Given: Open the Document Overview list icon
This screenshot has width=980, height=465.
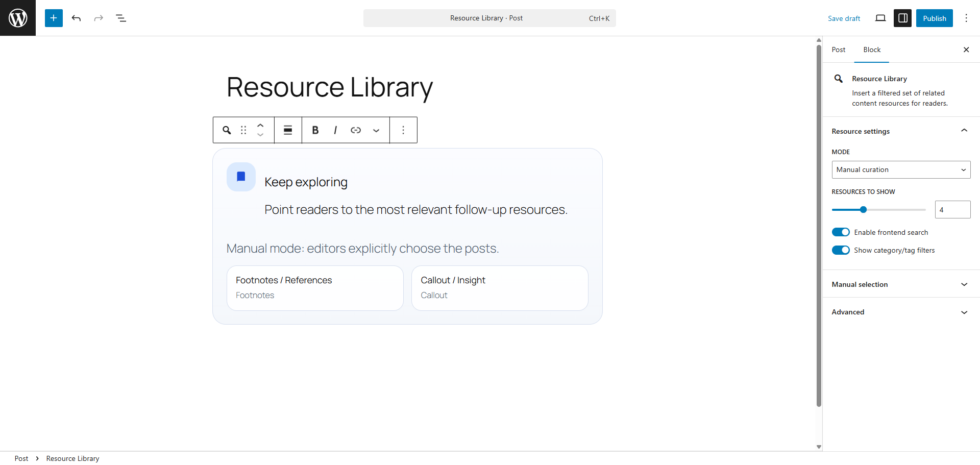Looking at the screenshot, I should click(x=121, y=18).
